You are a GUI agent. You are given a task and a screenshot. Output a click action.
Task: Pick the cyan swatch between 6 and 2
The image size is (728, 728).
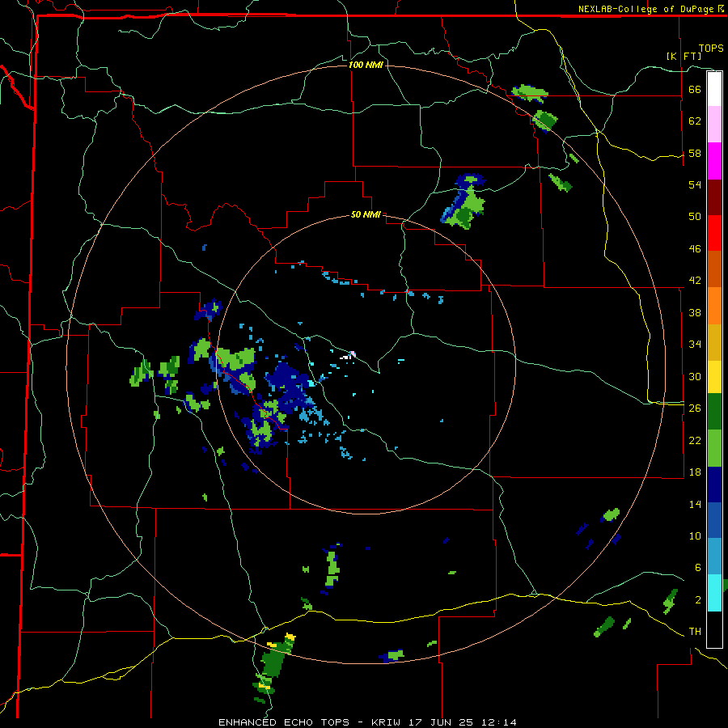[714, 593]
